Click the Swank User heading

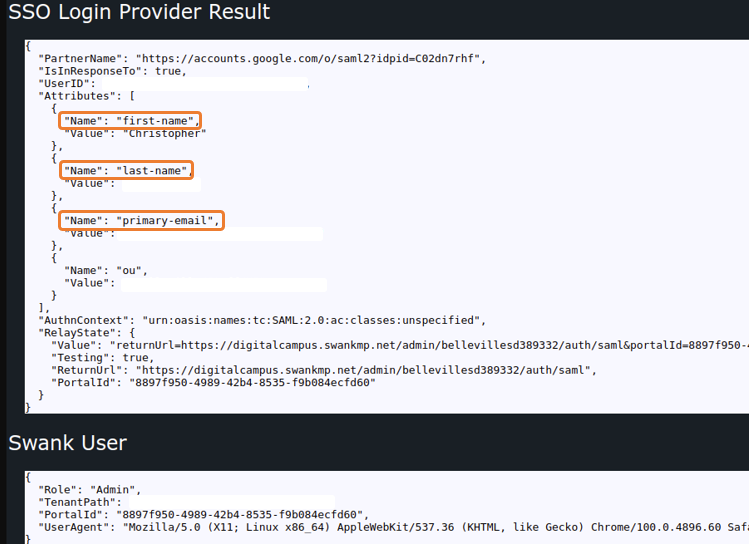click(x=68, y=442)
